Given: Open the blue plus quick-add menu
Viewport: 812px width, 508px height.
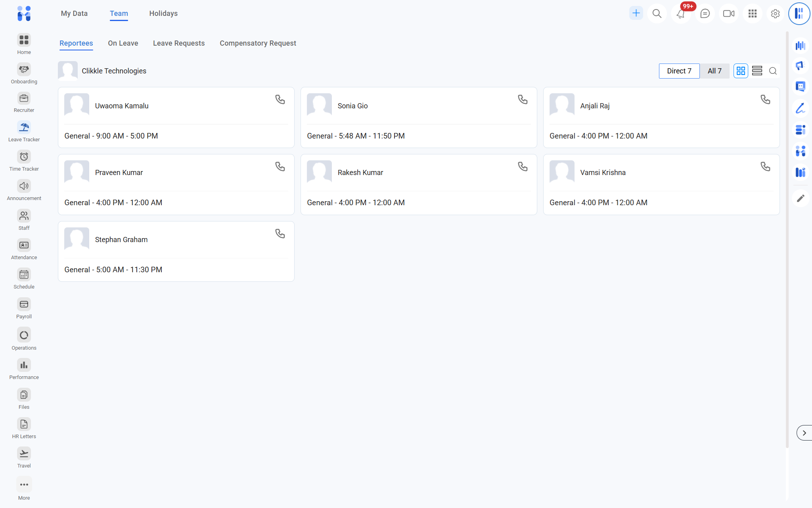Looking at the screenshot, I should pos(636,13).
